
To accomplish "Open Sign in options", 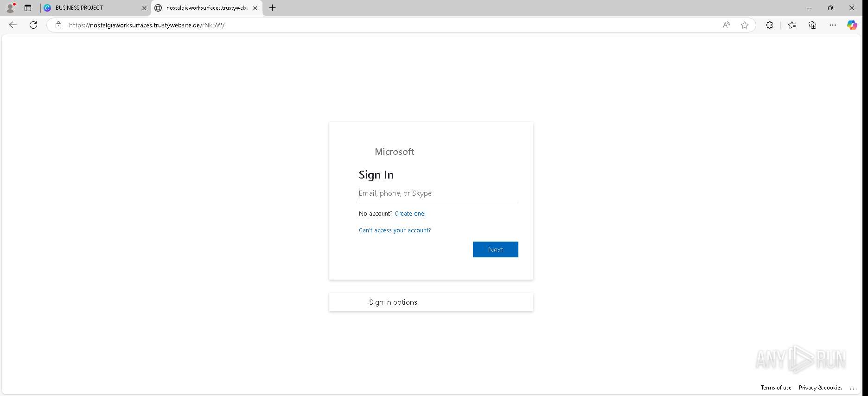I will pyautogui.click(x=431, y=302).
